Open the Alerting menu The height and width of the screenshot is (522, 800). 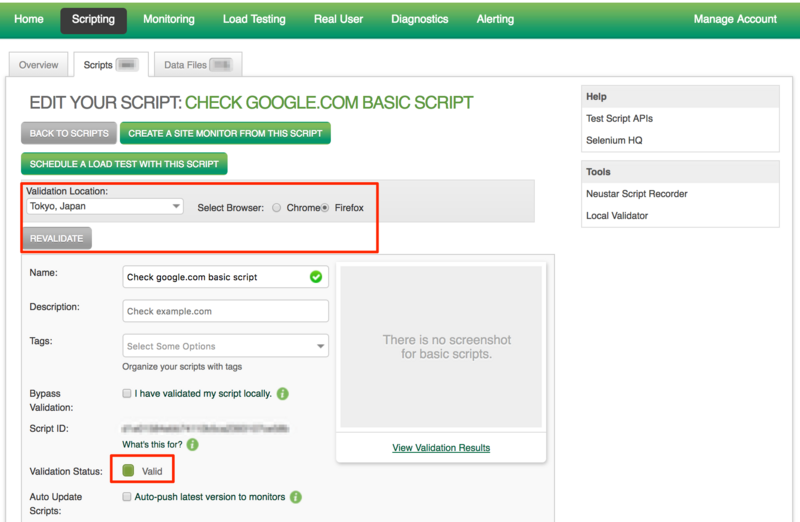[495, 19]
